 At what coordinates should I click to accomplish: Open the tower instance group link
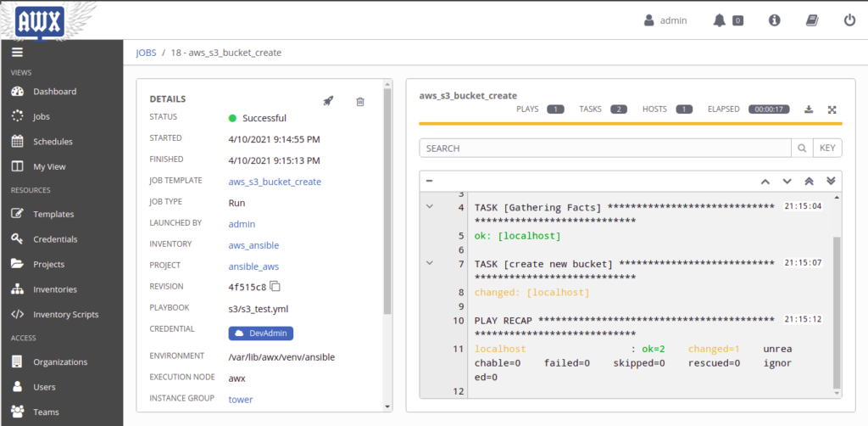241,400
